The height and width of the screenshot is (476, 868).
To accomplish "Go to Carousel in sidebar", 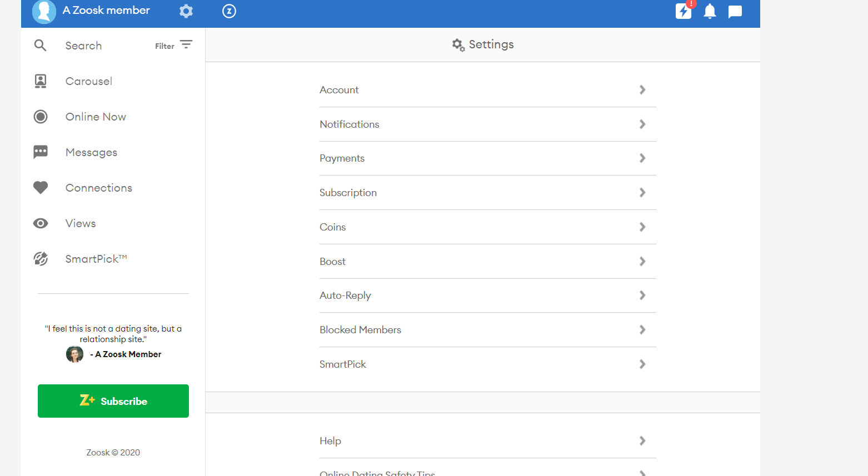I will pos(89,81).
